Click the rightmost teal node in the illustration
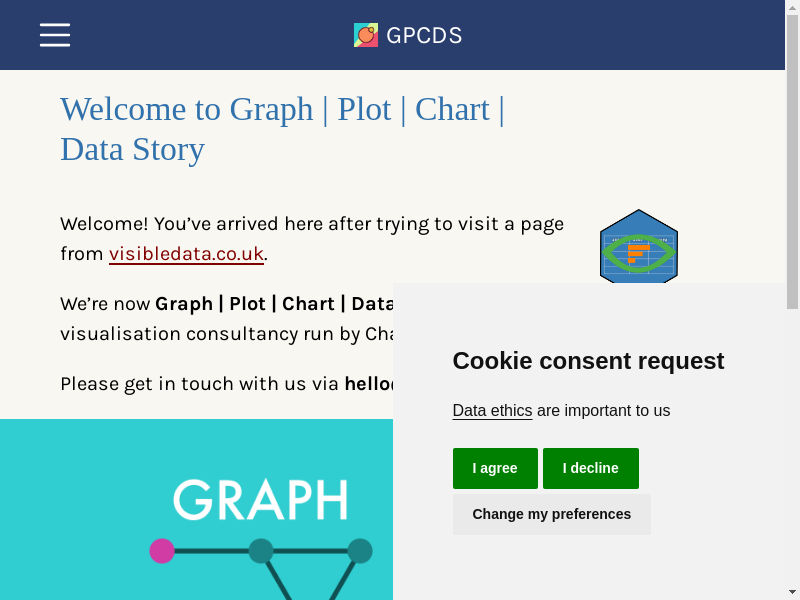 [x=360, y=551]
